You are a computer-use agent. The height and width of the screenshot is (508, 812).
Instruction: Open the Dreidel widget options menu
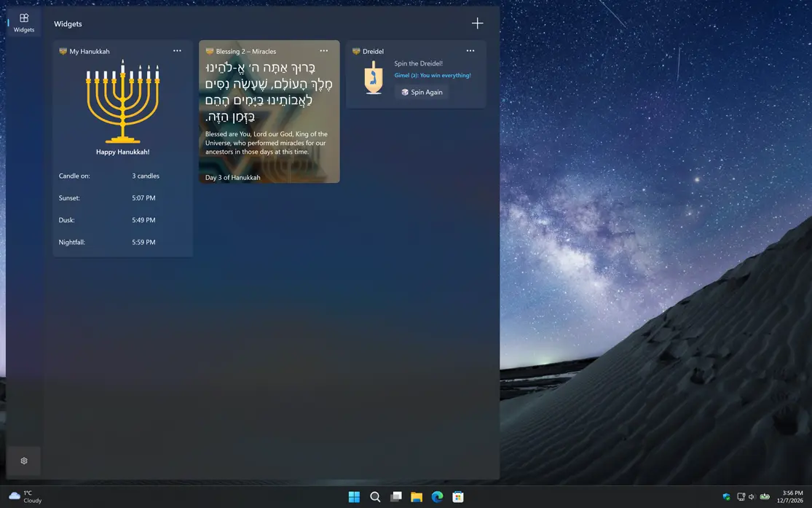point(470,51)
